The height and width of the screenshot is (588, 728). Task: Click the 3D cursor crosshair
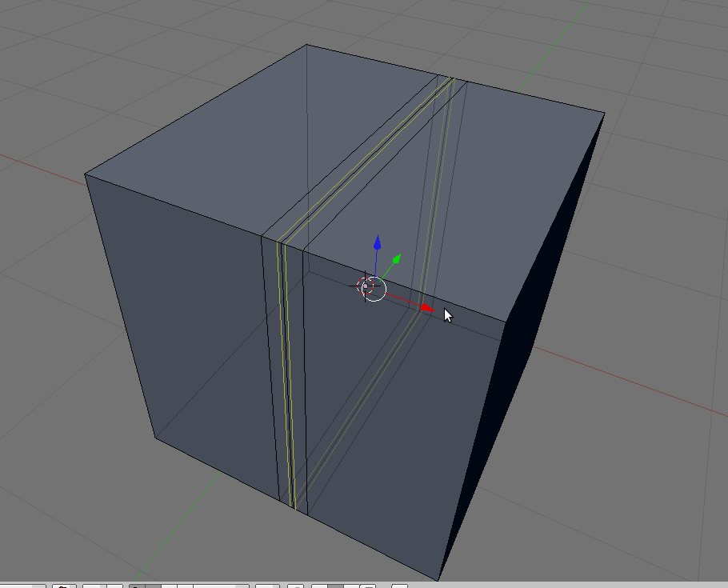pyautogui.click(x=366, y=286)
